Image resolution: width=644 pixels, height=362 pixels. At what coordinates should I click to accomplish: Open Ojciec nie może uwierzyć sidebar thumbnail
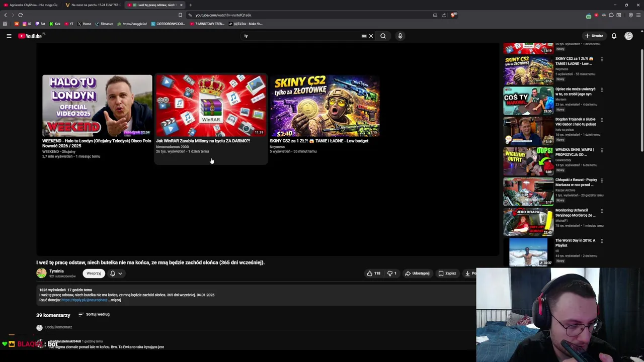528,100
